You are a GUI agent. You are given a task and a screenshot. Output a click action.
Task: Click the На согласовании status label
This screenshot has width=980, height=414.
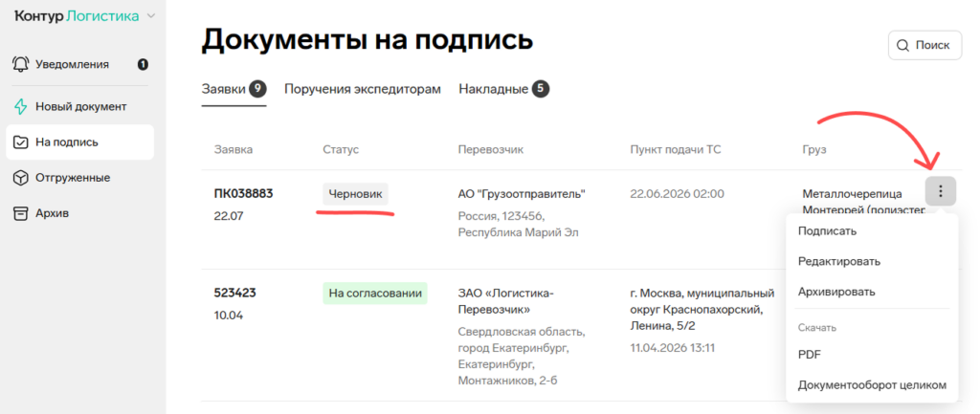coord(375,293)
